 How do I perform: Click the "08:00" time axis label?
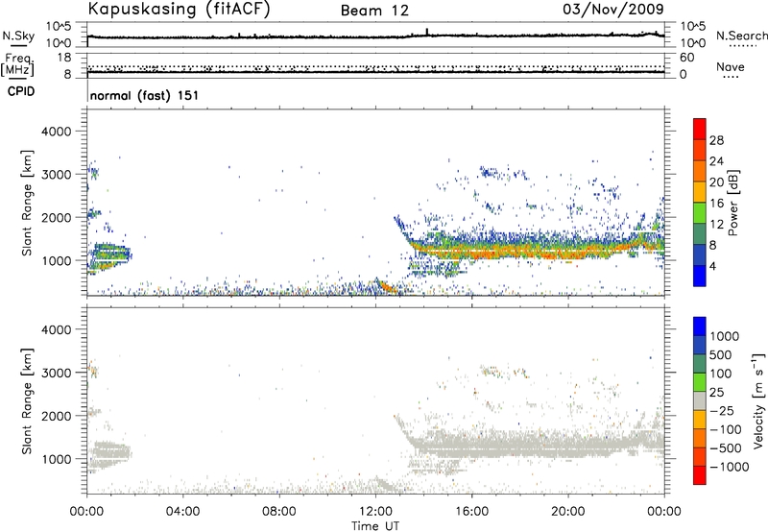[279, 512]
